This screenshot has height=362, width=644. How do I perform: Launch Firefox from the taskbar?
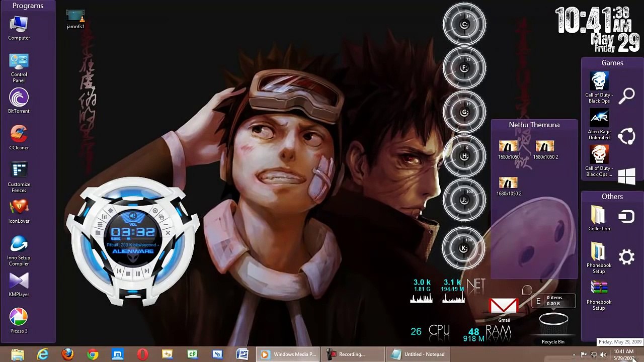pos(68,354)
